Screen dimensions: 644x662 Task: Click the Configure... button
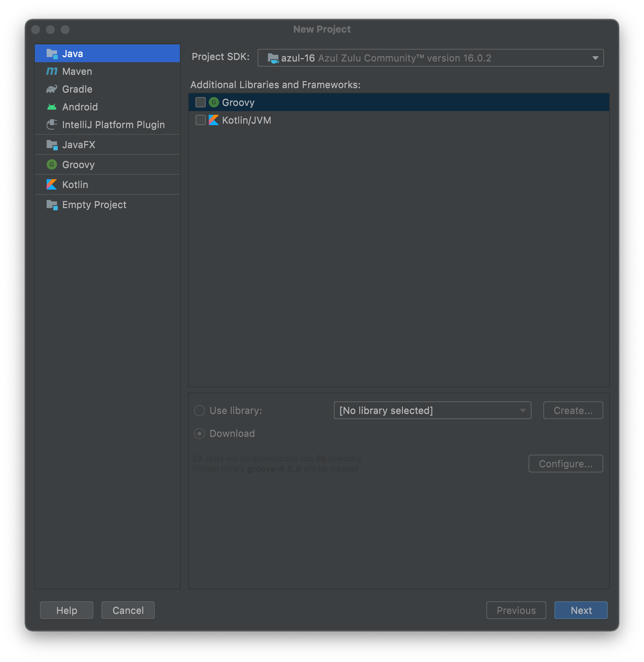tap(566, 464)
